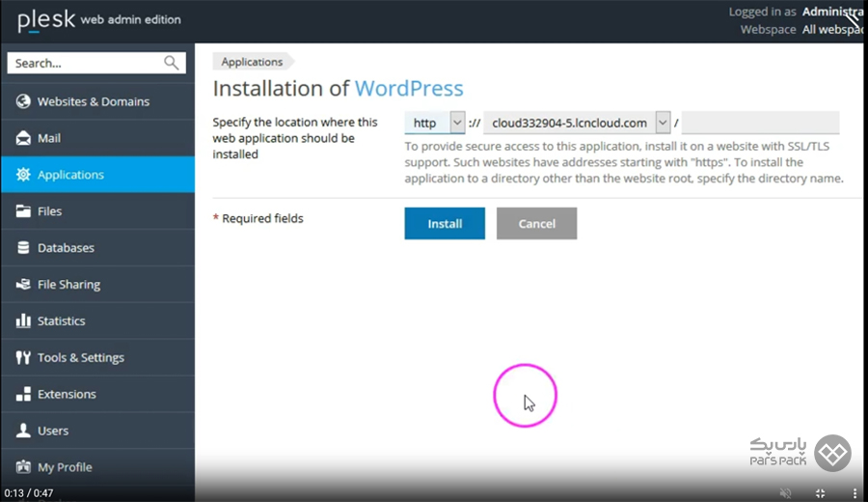
Task: Click the All webspaces link
Action: [833, 29]
